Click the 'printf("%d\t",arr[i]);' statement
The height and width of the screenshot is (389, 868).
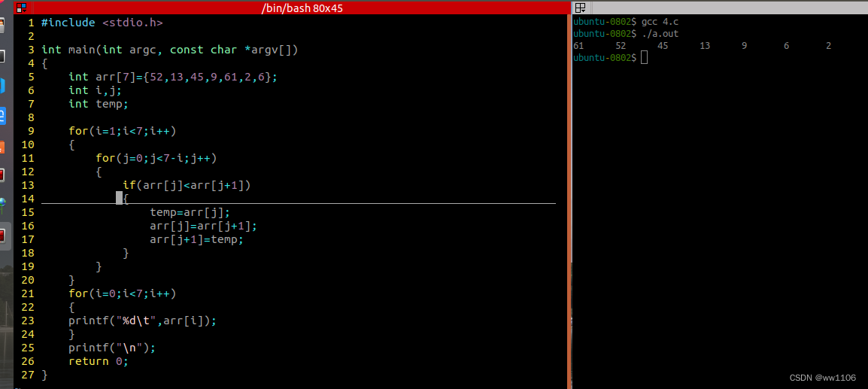coord(143,321)
